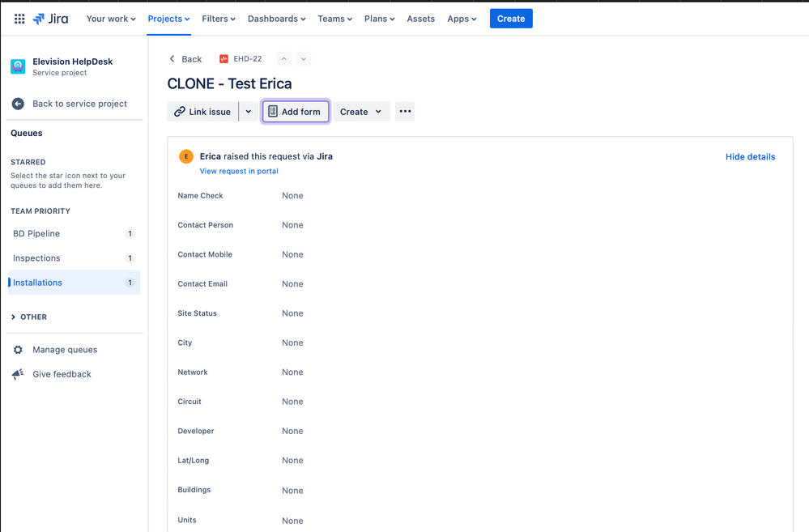Select the BD Pipeline queue
This screenshot has height=532, width=809.
pyautogui.click(x=74, y=234)
